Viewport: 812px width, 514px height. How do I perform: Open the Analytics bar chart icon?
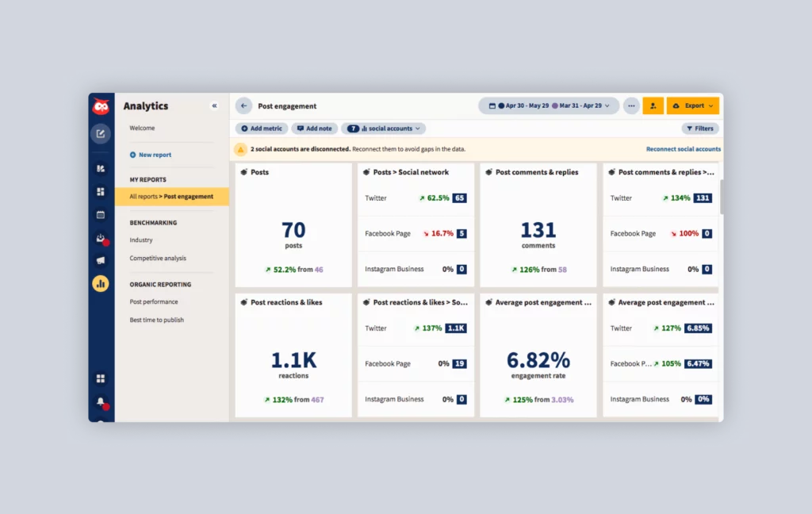[x=101, y=283]
